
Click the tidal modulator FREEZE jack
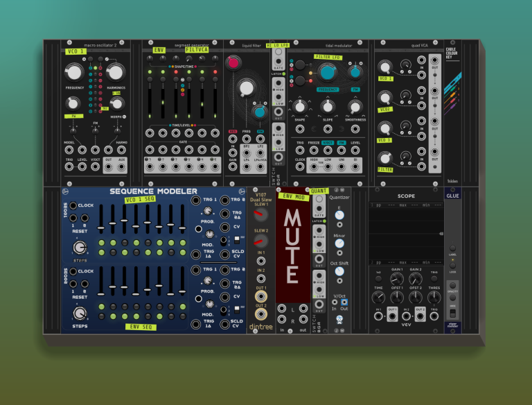pos(314,150)
